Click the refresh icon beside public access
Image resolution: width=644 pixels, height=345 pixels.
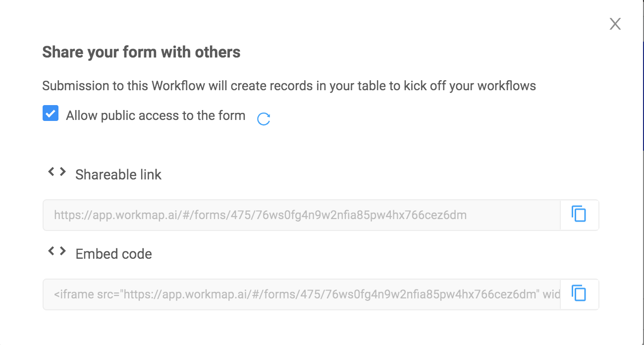click(264, 118)
